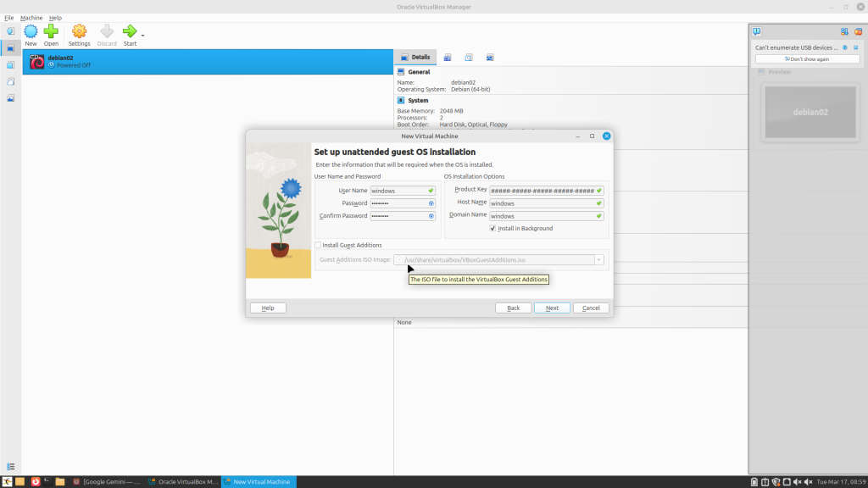Viewport: 868px width, 488px height.
Task: Click the New machine toolbar icon
Action: [x=31, y=32]
